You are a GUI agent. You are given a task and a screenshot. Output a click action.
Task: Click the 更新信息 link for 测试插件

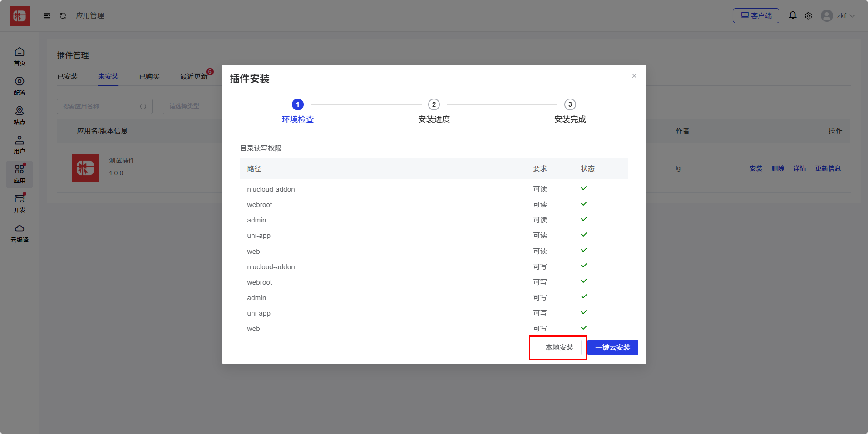[x=828, y=168]
